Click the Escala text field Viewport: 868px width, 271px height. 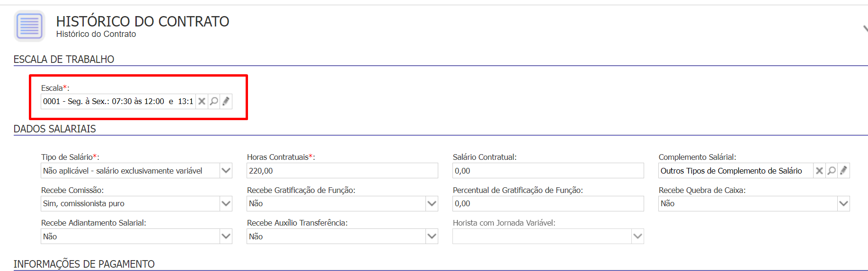click(118, 101)
